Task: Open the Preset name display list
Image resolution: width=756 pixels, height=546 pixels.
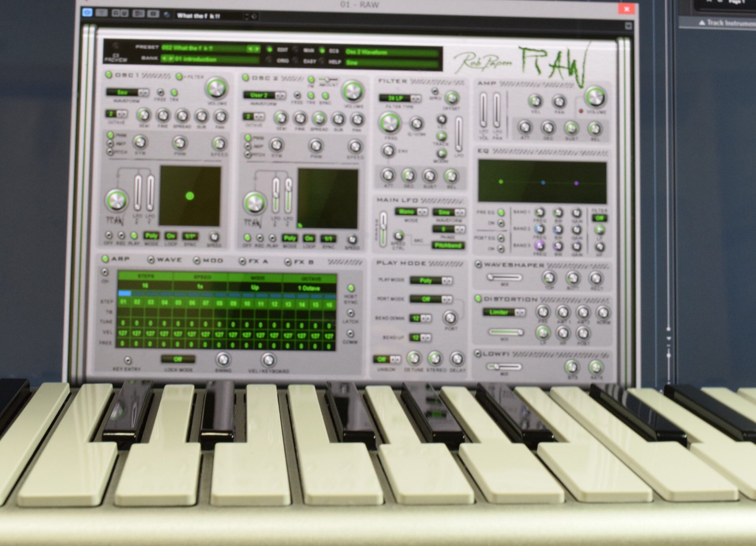Action: 211,48
